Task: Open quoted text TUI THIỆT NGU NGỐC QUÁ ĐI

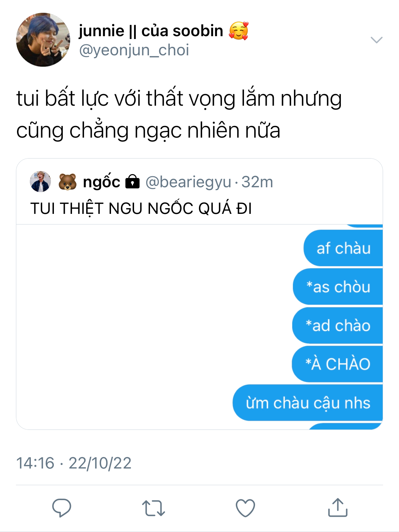Action: 141,208
